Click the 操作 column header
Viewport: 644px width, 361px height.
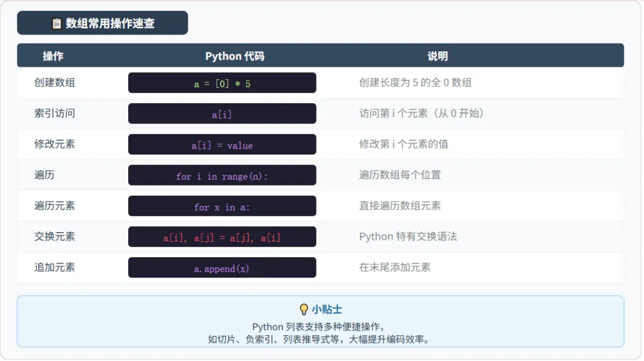point(53,56)
